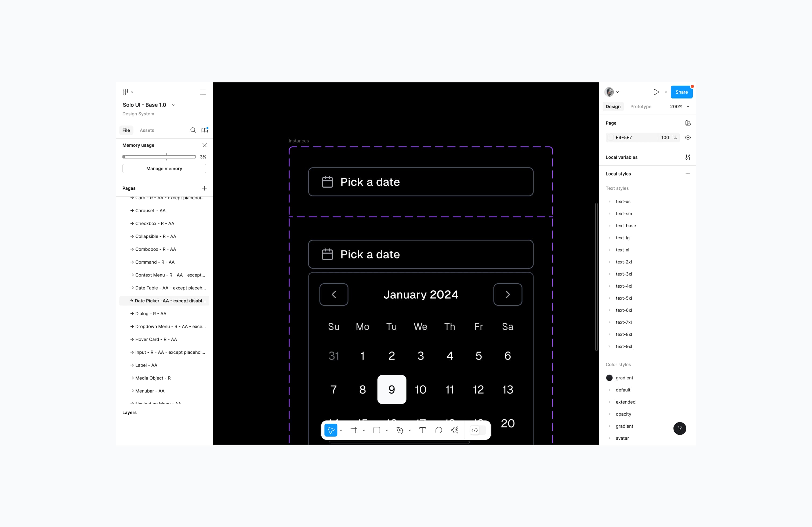The image size is (812, 527).
Task: Click the Share button
Action: pos(682,92)
